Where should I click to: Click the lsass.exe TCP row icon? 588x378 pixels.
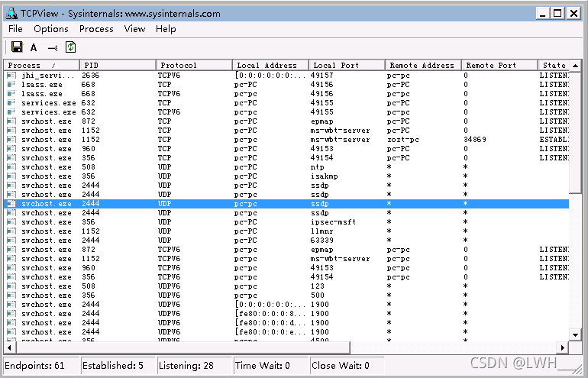11,85
